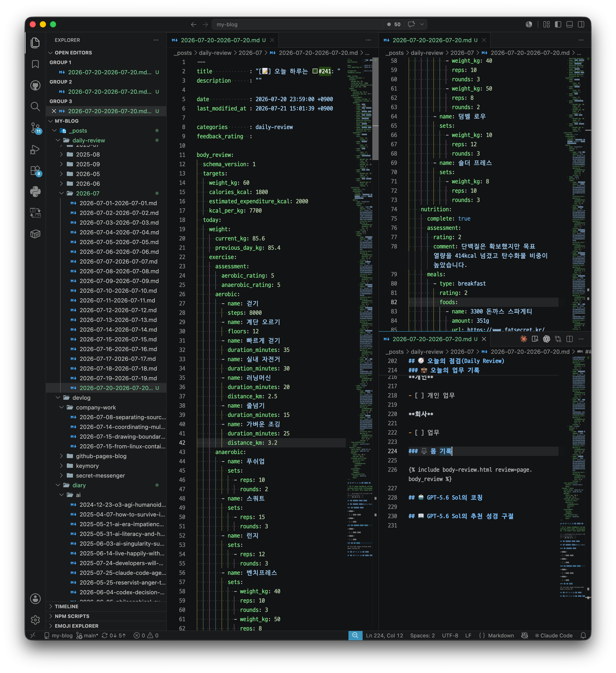
Task: Synchronize changes 0↓ 5↑ in status bar
Action: [x=113, y=635]
